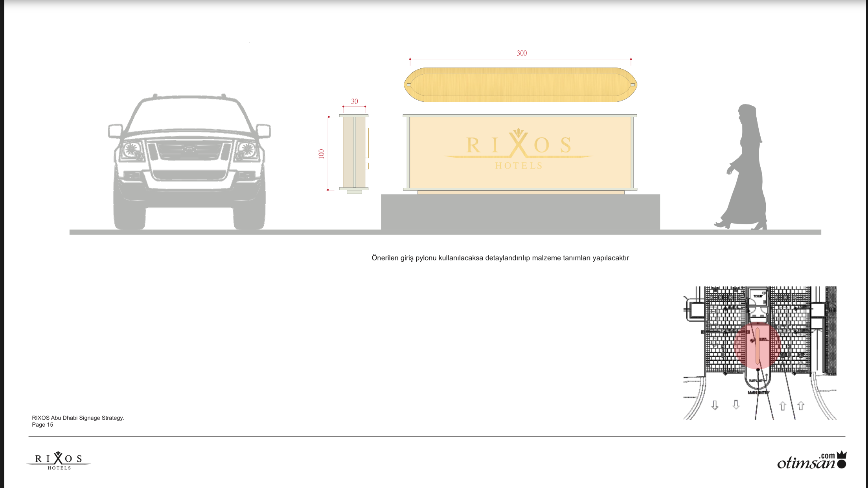Image resolution: width=868 pixels, height=488 pixels.
Task: Click the caption starting 'Önerilen giriş pylonu'
Action: pyautogui.click(x=500, y=258)
